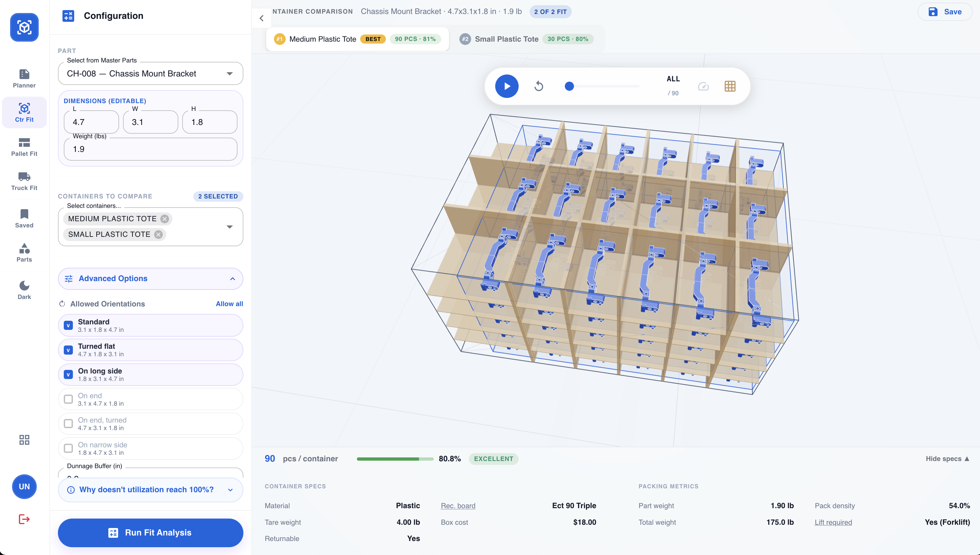
Task: Remove Medium Plastic Tote chip
Action: click(x=164, y=219)
